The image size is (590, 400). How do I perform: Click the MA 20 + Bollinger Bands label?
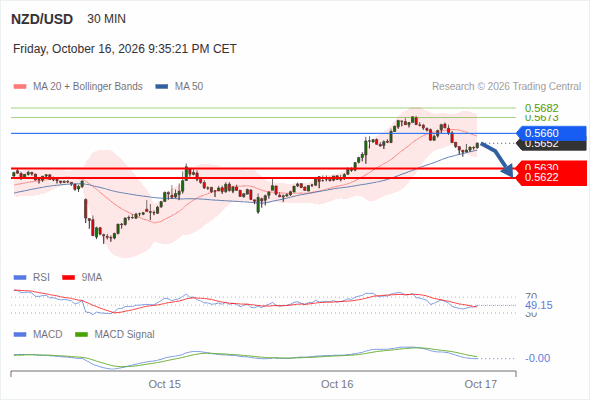(x=88, y=87)
